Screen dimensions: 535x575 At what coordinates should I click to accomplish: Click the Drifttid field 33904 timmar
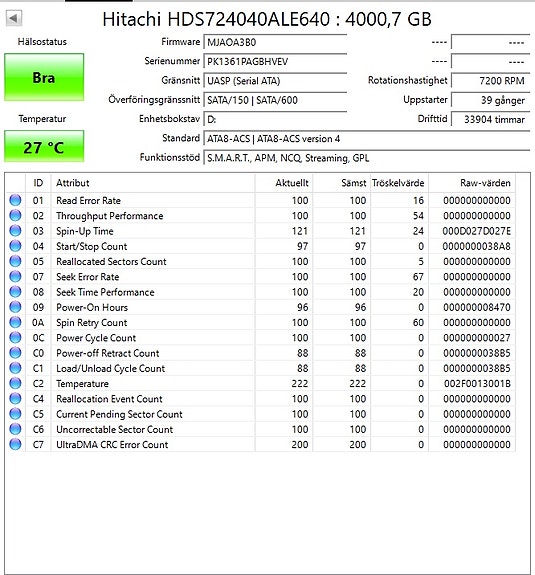(491, 119)
